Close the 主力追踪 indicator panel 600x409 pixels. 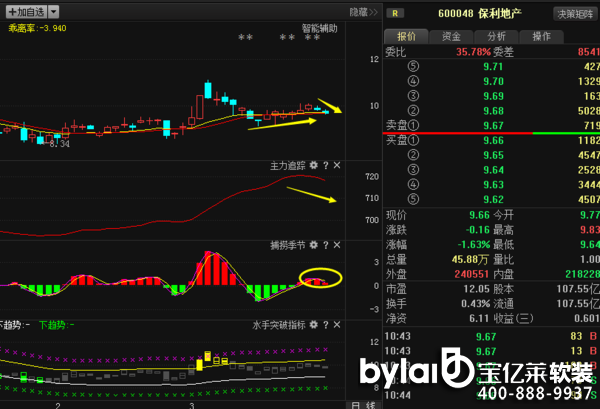click(x=337, y=165)
